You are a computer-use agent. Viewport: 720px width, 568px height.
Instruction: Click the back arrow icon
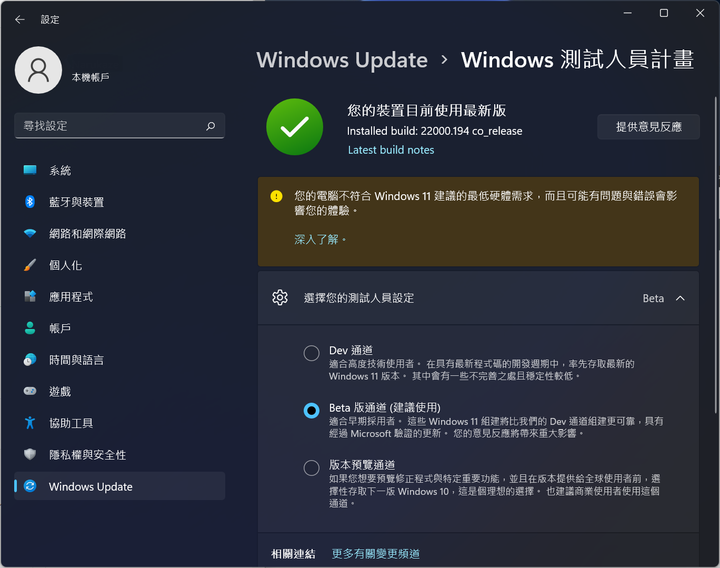point(20,19)
